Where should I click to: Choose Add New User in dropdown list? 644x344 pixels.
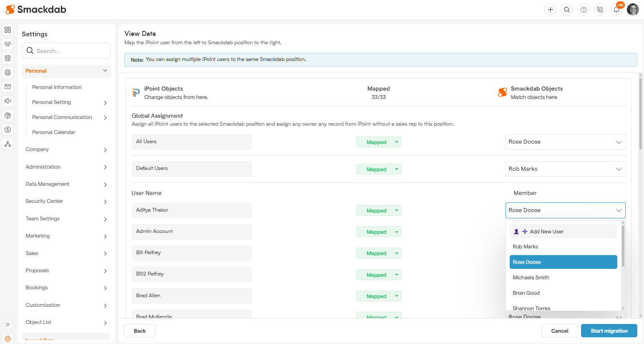point(546,232)
